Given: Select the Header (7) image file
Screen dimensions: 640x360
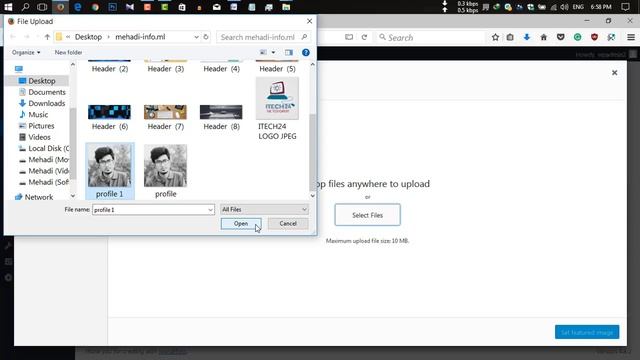Looking at the screenshot, I should (x=165, y=117).
